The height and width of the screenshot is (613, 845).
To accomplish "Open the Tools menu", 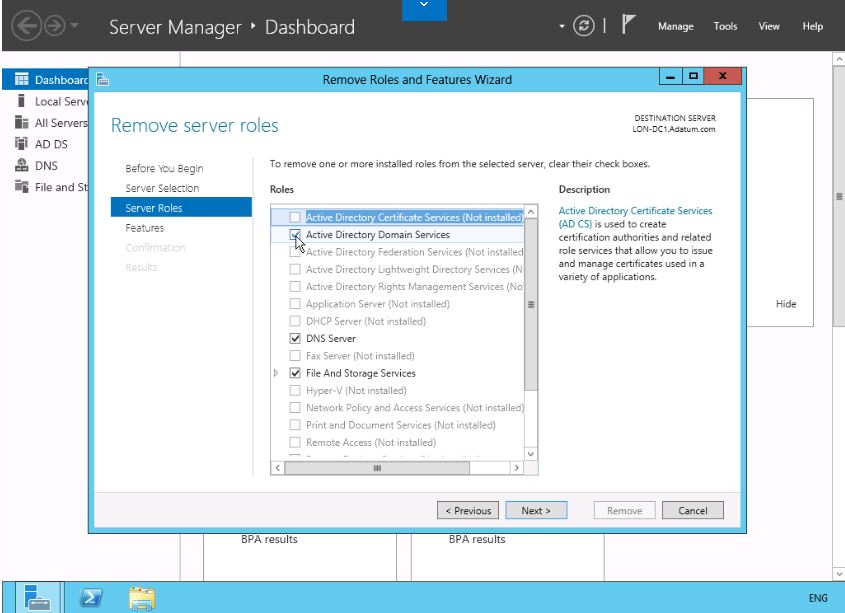I will tap(726, 27).
